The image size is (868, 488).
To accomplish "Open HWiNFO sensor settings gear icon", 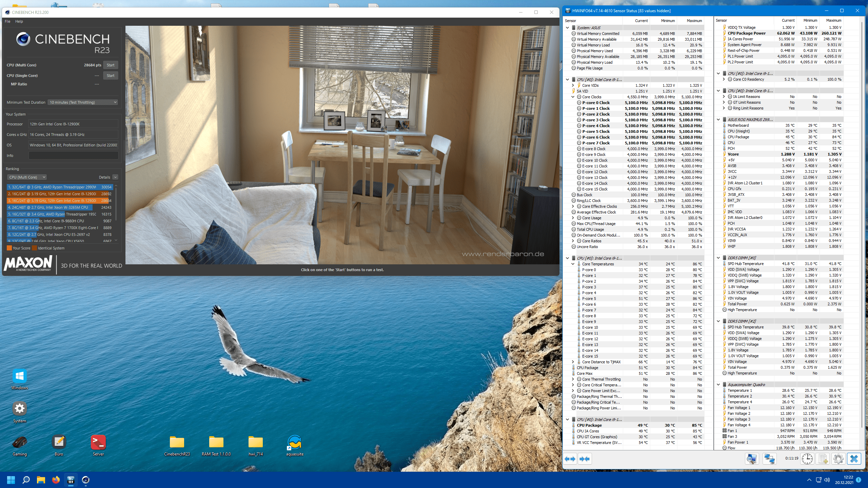I will [x=838, y=459].
